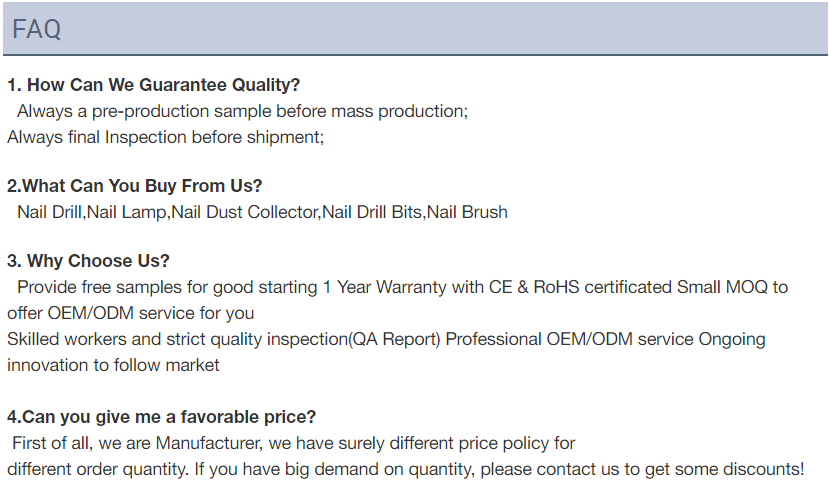This screenshot has height=491, width=829.
Task: Click the 'Nail Brush' product text
Action: (467, 212)
